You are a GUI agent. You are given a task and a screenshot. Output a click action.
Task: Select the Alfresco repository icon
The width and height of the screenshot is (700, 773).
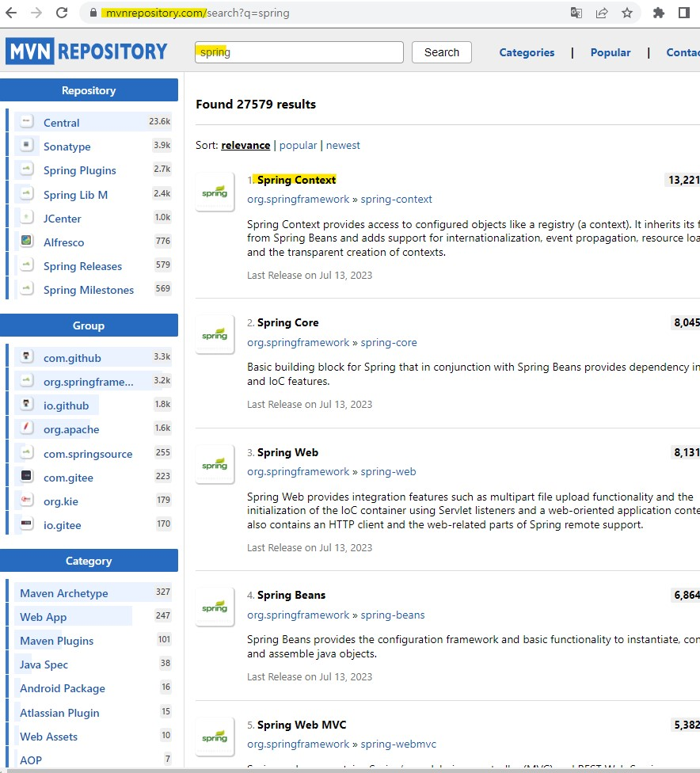[x=27, y=241]
